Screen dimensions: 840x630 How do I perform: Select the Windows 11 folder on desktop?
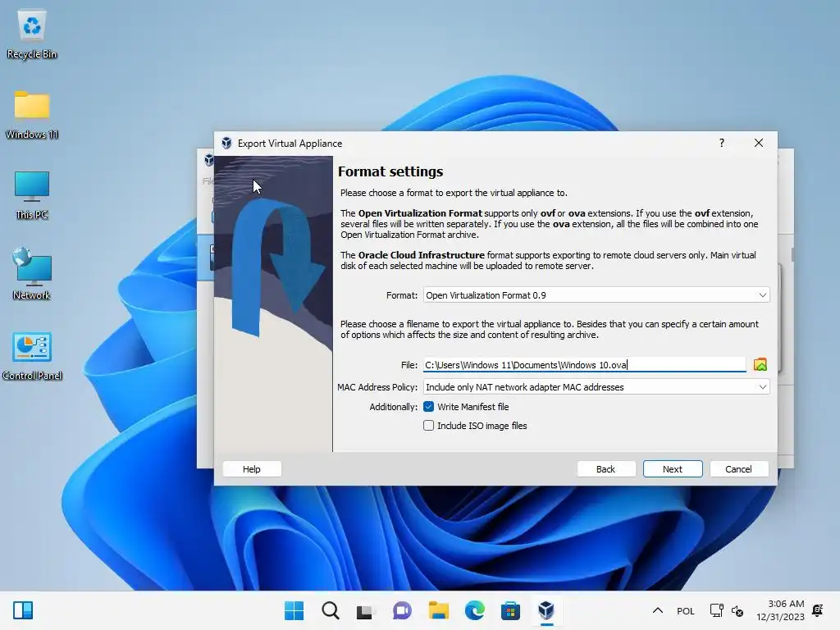(x=32, y=115)
